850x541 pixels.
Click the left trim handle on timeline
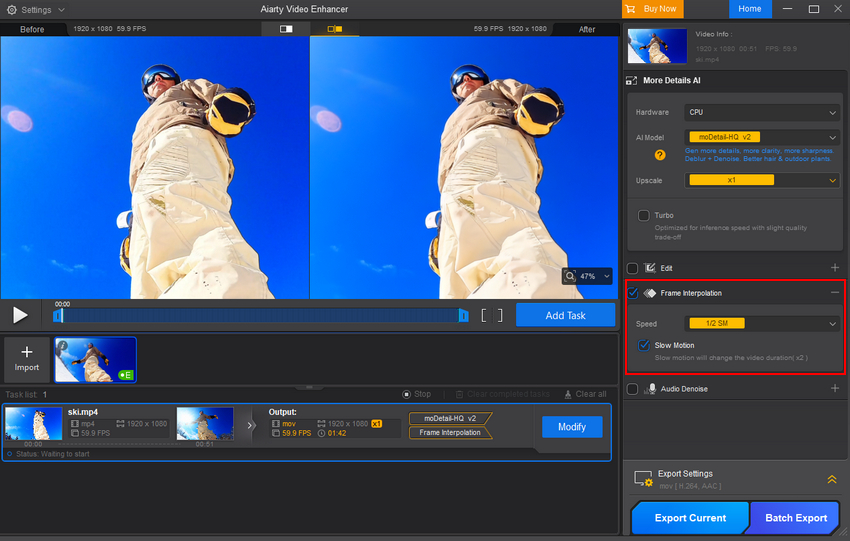click(57, 315)
